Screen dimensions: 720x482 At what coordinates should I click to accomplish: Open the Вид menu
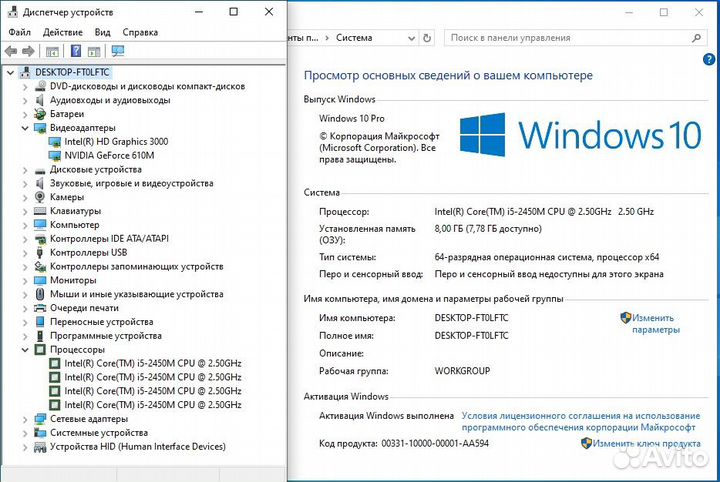click(102, 32)
